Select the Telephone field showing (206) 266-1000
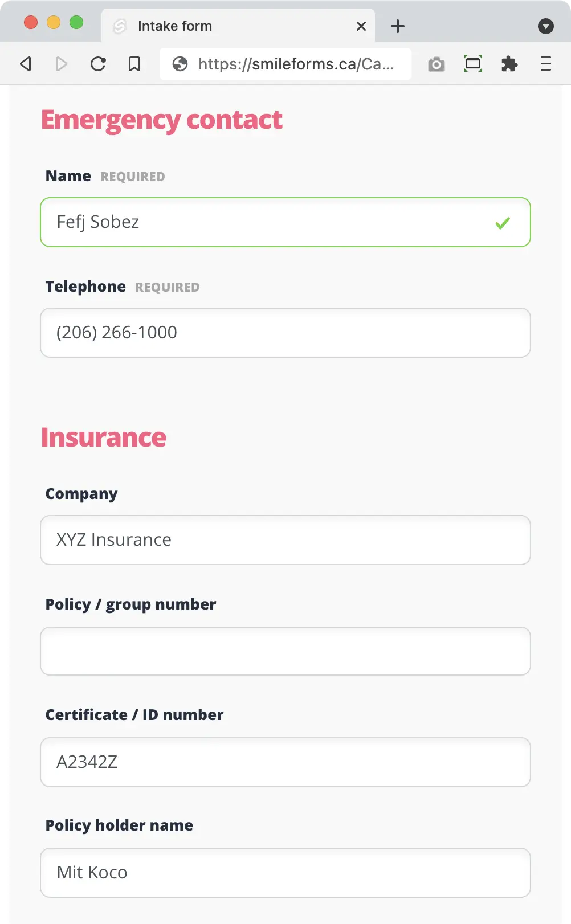Viewport: 571px width, 924px height. coord(285,333)
